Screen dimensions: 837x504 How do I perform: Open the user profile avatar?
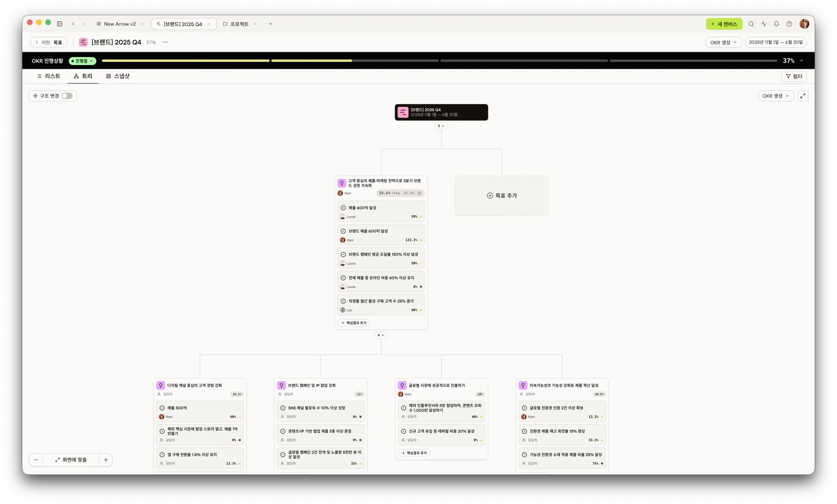coord(804,24)
